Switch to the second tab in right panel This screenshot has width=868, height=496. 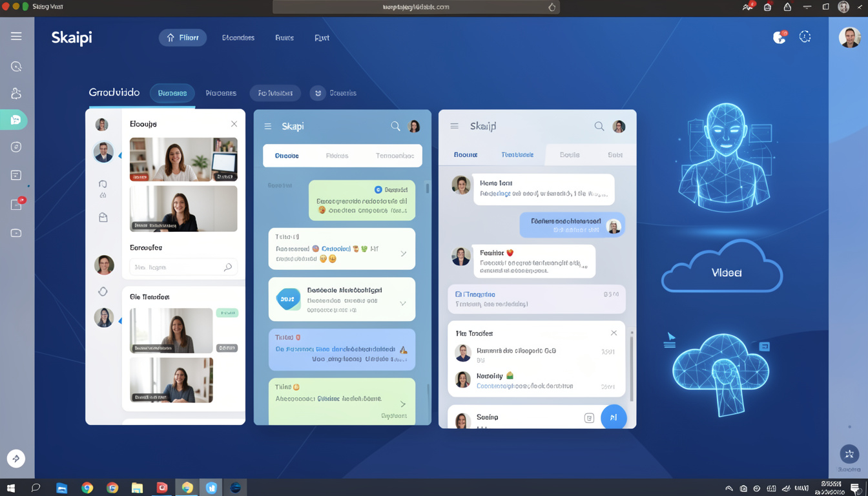pos(517,155)
